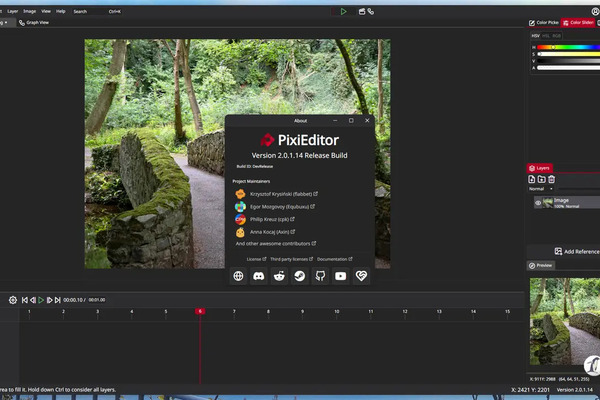Image resolution: width=600 pixels, height=400 pixels.
Task: Create a new folder in Layers panel
Action: click(541, 179)
